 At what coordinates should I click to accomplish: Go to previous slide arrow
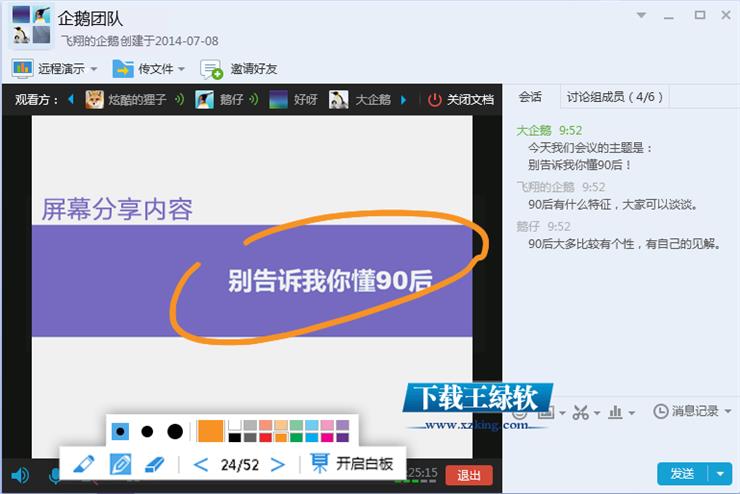[201, 465]
